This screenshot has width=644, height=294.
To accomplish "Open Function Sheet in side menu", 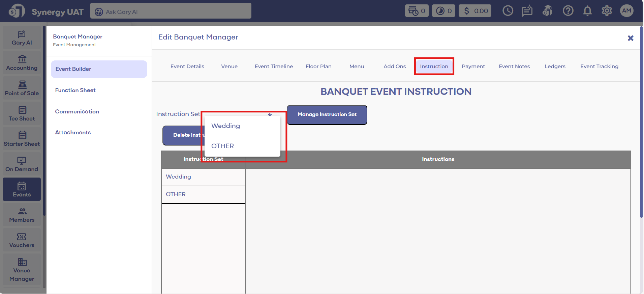I will coord(75,90).
